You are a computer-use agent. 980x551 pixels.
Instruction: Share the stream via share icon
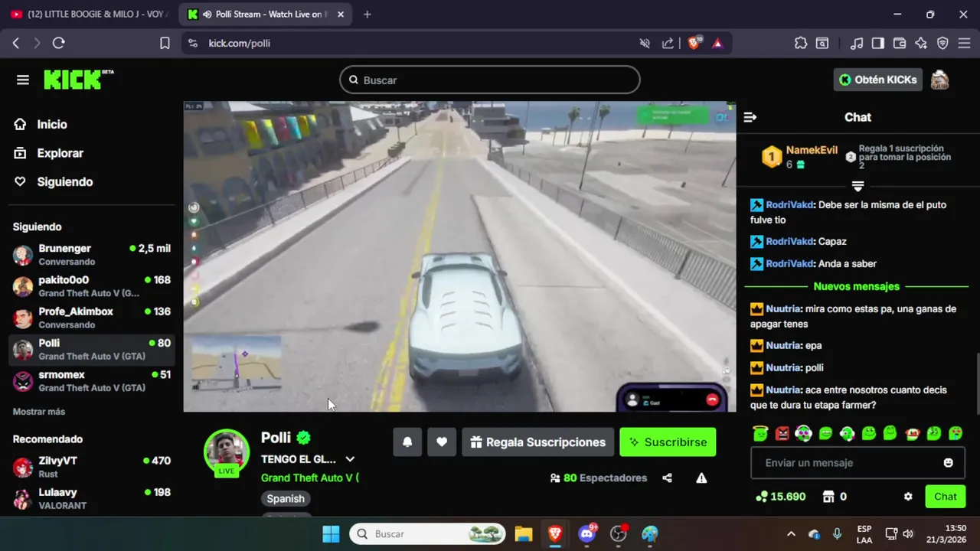point(667,478)
